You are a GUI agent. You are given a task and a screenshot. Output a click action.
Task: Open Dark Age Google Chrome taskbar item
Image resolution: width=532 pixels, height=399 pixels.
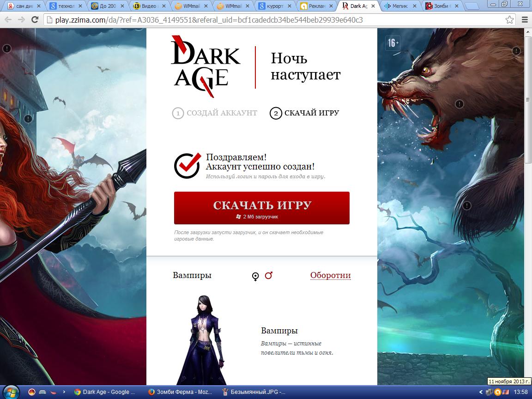pyautogui.click(x=105, y=392)
